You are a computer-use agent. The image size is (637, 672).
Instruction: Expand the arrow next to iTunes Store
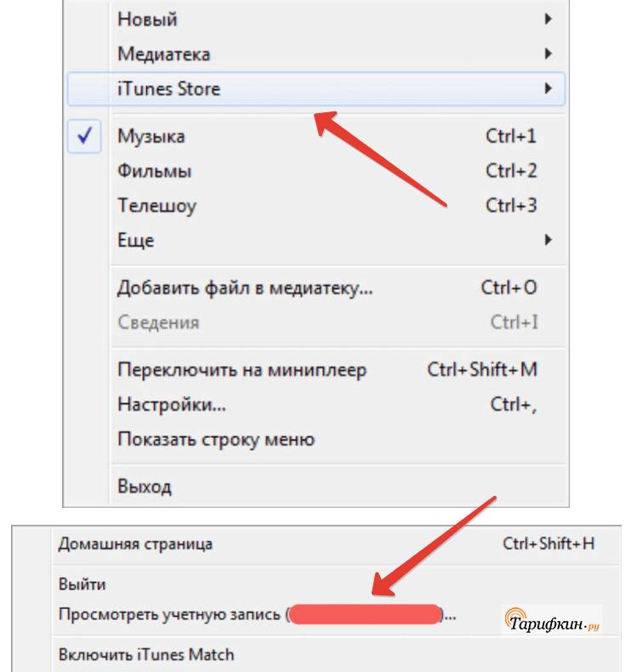click(548, 88)
